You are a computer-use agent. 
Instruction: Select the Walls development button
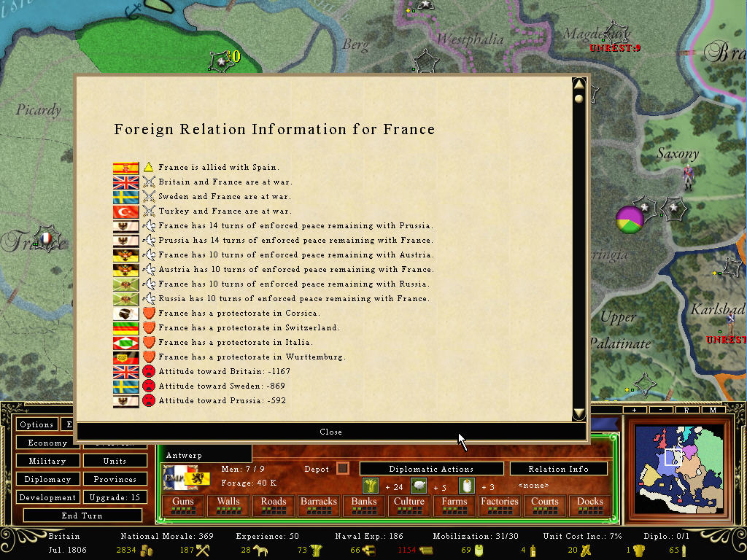click(x=228, y=505)
